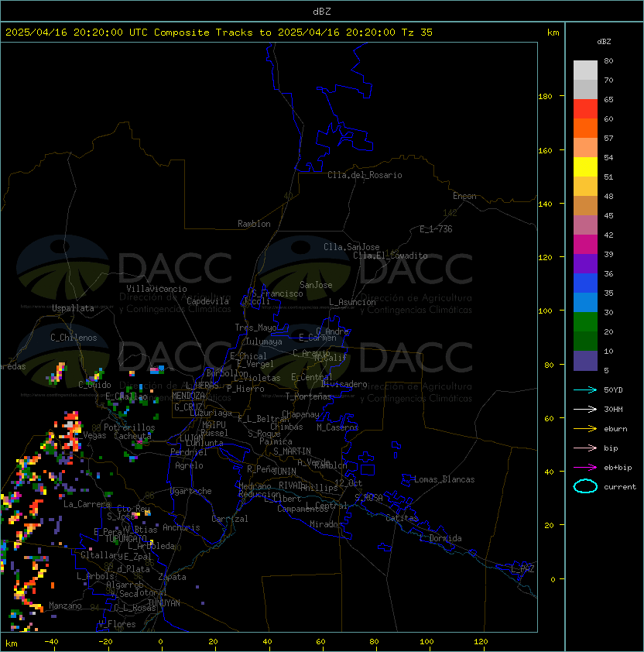Click the 'Potrerillos' place label
The height and width of the screenshot is (652, 644).
click(x=129, y=427)
